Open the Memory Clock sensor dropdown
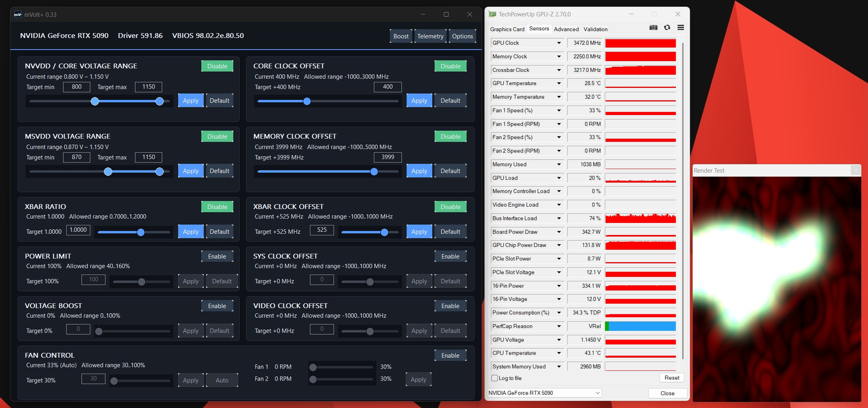This screenshot has height=408, width=868. (x=559, y=57)
